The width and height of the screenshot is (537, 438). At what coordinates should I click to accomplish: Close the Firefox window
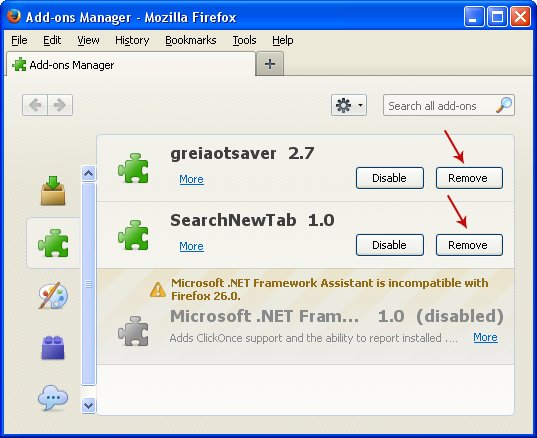(521, 16)
